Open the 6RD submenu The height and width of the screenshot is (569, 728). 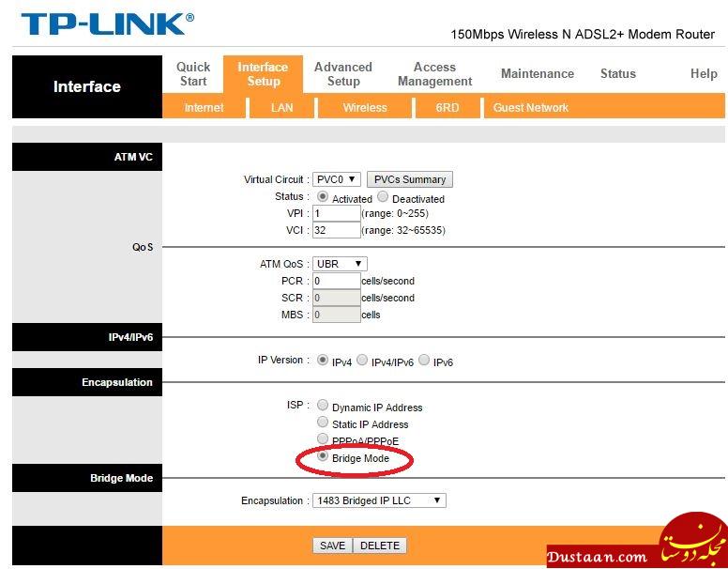click(x=447, y=108)
